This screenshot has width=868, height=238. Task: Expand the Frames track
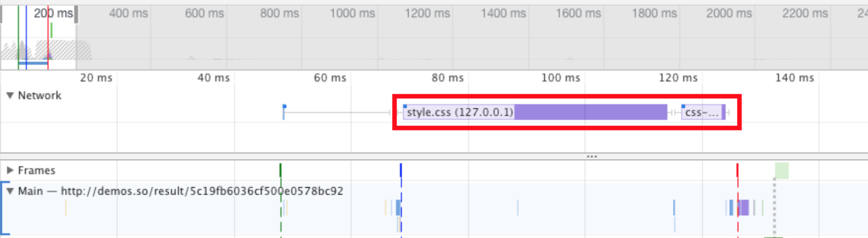[10, 170]
